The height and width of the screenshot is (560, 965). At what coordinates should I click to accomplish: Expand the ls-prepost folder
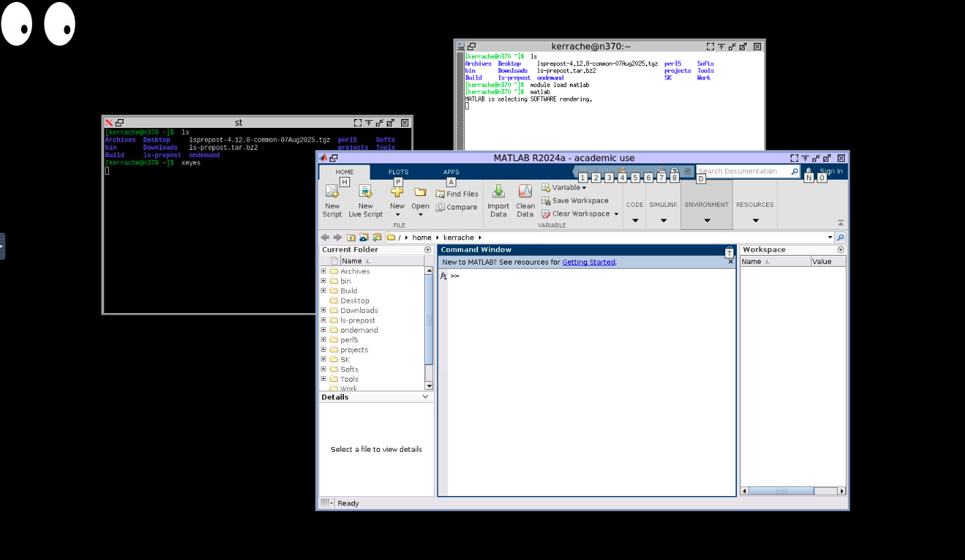[x=323, y=320]
